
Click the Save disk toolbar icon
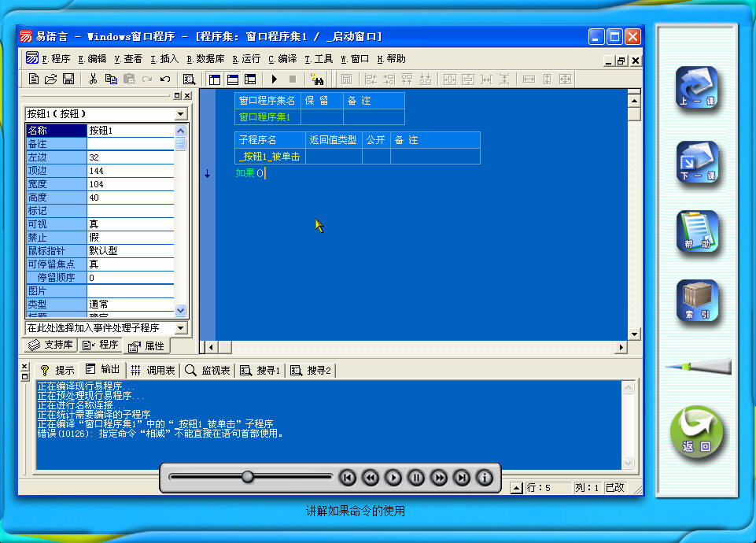point(68,79)
